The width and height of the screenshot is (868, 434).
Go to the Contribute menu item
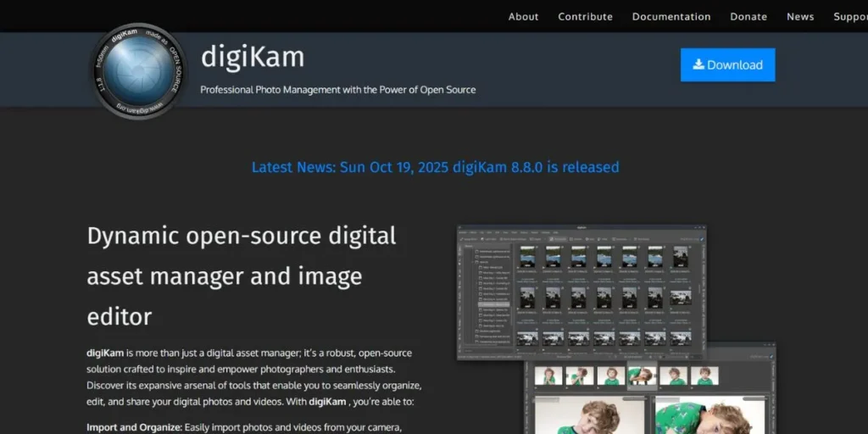pos(585,16)
